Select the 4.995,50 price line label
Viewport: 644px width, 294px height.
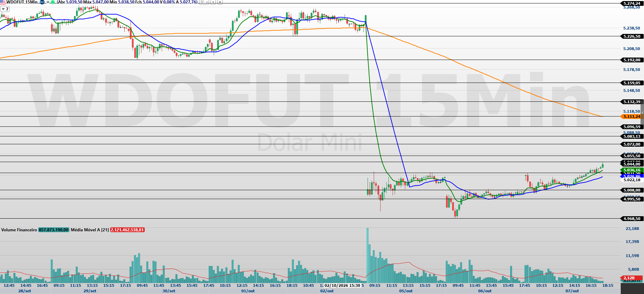point(632,199)
